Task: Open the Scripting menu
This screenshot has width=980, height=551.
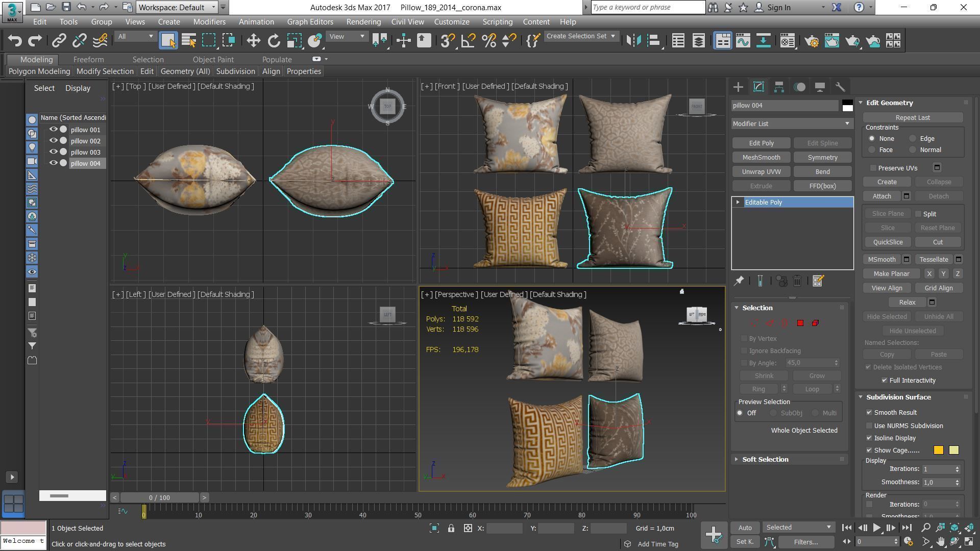Action: [497, 22]
